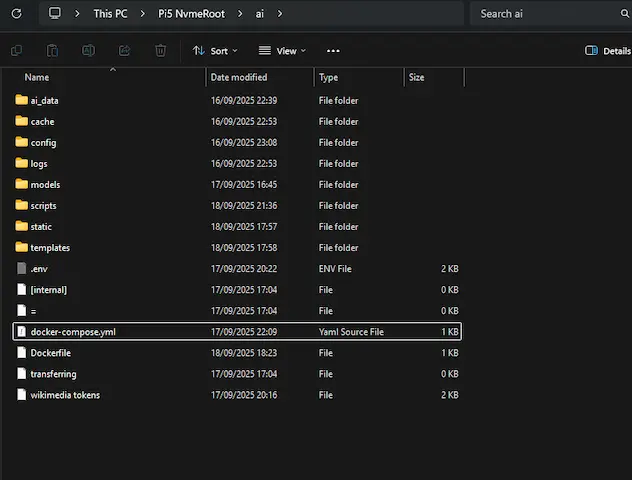Image resolution: width=632 pixels, height=480 pixels.
Task: Open the Sort dropdown menu
Action: 215,51
